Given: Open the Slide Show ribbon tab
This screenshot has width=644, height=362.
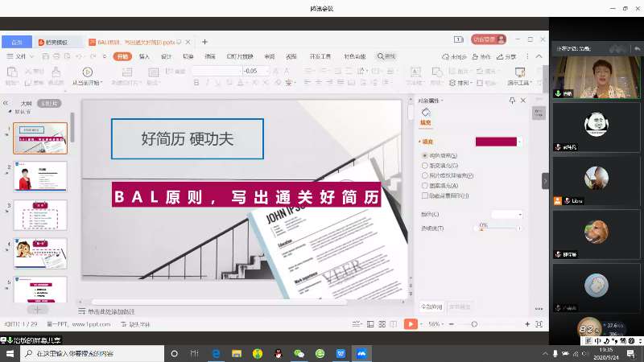Looking at the screenshot, I should click(x=240, y=56).
